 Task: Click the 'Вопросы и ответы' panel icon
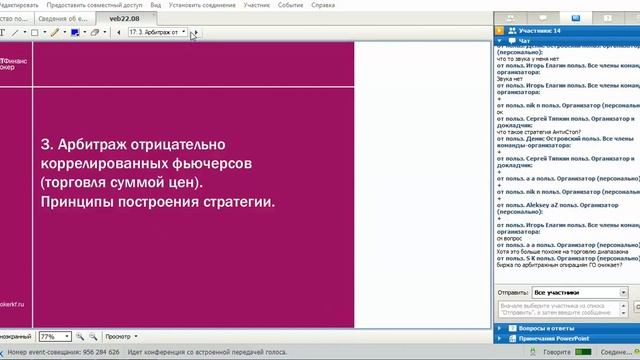(x=512, y=328)
